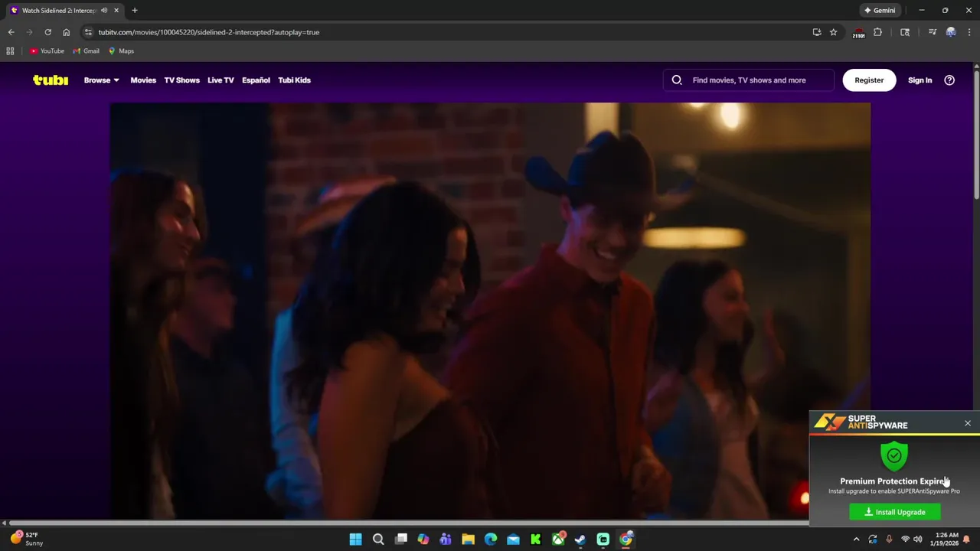Screen dimensions: 980x551
Task: Open the TV Shows section
Action: [181, 80]
